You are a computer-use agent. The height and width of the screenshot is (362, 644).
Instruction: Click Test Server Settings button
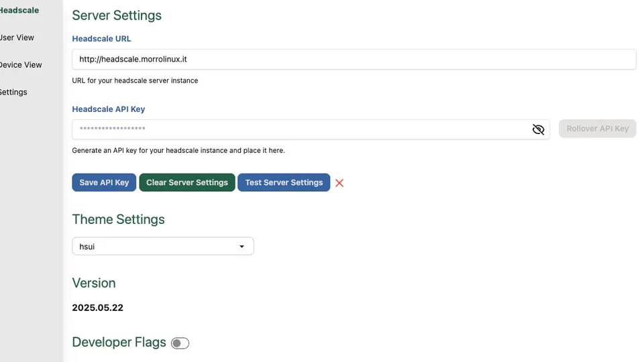click(284, 182)
